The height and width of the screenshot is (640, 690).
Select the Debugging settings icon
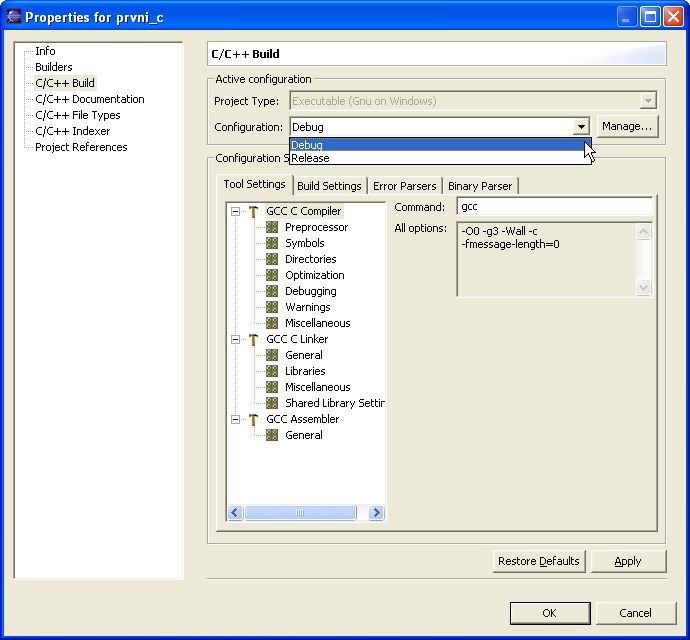point(272,291)
